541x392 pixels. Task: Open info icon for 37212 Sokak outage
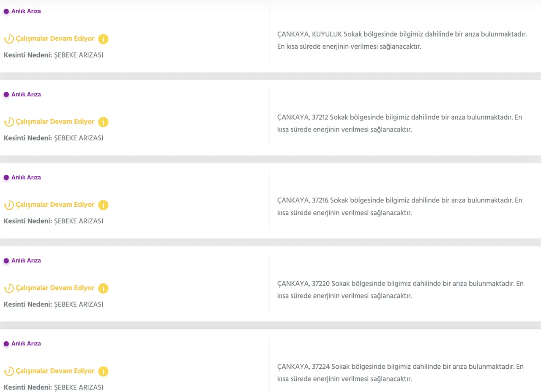103,122
